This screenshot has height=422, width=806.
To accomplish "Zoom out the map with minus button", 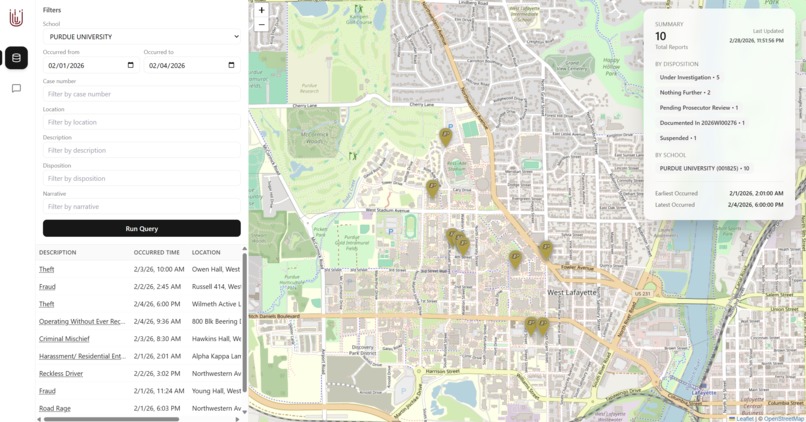I will pyautogui.click(x=261, y=24).
